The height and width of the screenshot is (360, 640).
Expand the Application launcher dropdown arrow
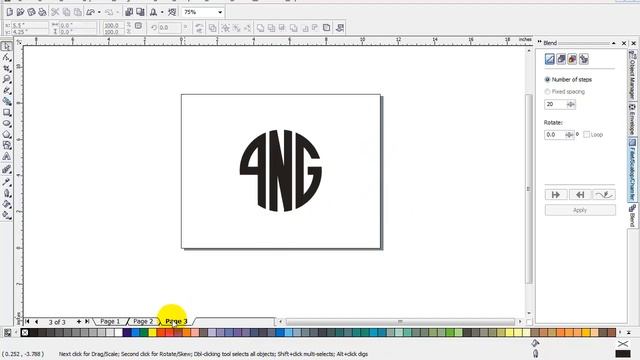pos(162,13)
